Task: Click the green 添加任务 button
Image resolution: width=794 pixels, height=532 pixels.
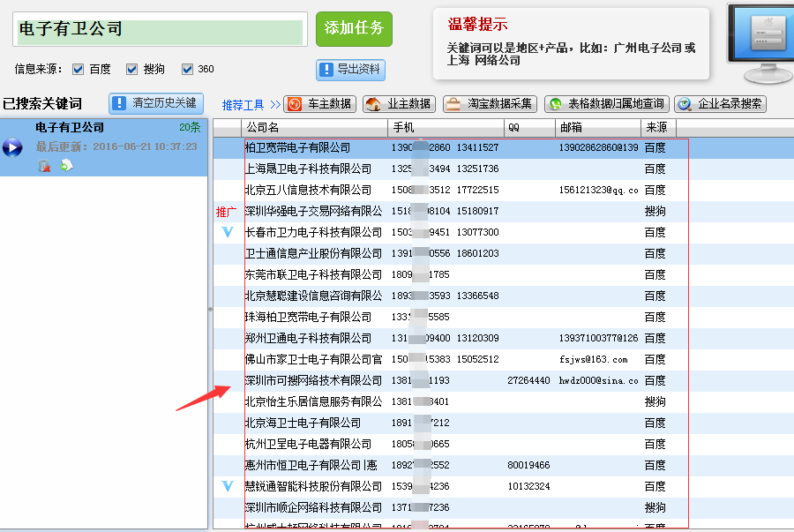Action: pyautogui.click(x=354, y=28)
